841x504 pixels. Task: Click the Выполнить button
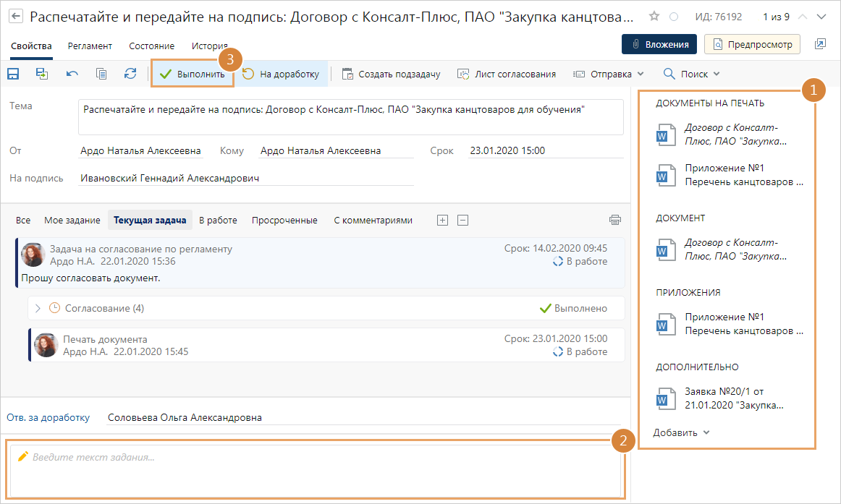click(193, 74)
